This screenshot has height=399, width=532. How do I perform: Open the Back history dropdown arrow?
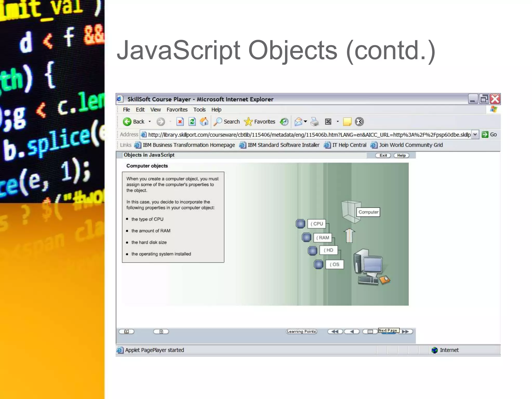[150, 122]
